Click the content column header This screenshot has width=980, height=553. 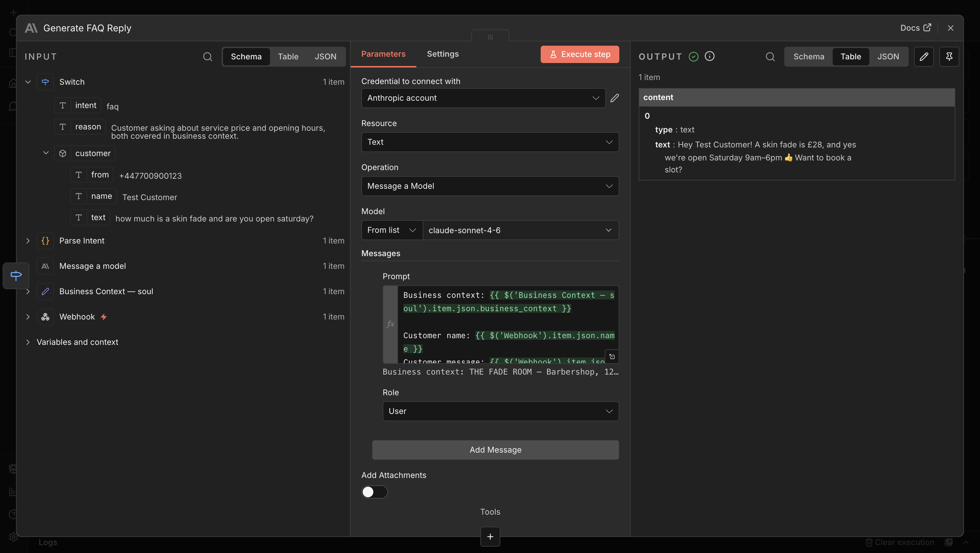pos(797,97)
